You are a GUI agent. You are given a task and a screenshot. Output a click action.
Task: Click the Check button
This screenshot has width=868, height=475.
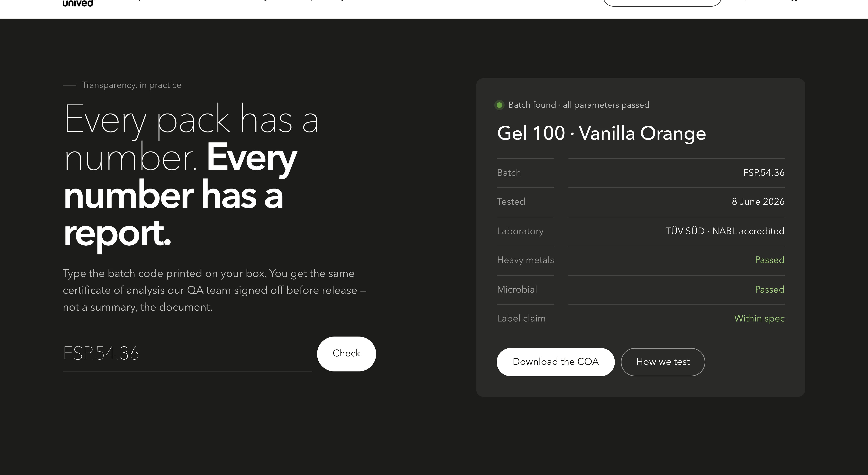pos(346,354)
